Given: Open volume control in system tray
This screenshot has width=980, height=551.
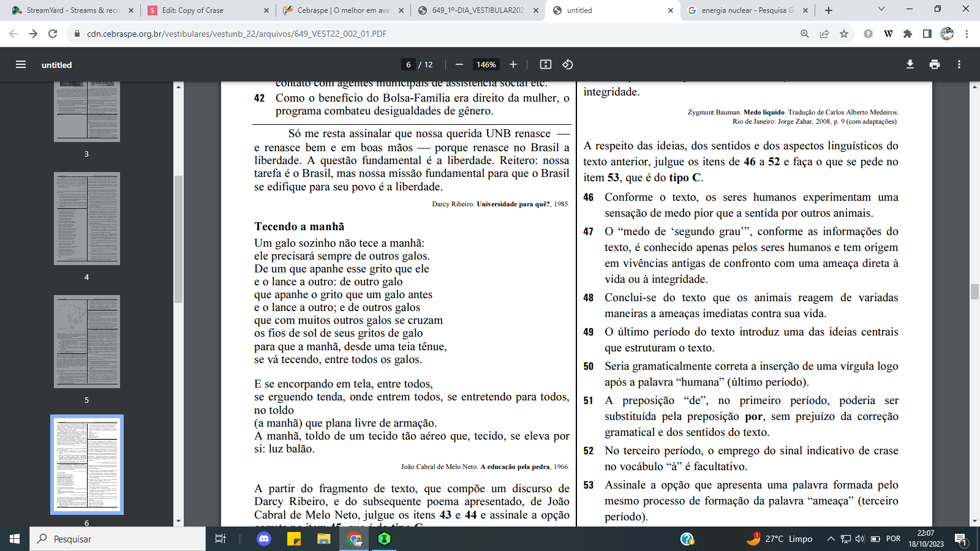Looking at the screenshot, I should tap(860, 539).
